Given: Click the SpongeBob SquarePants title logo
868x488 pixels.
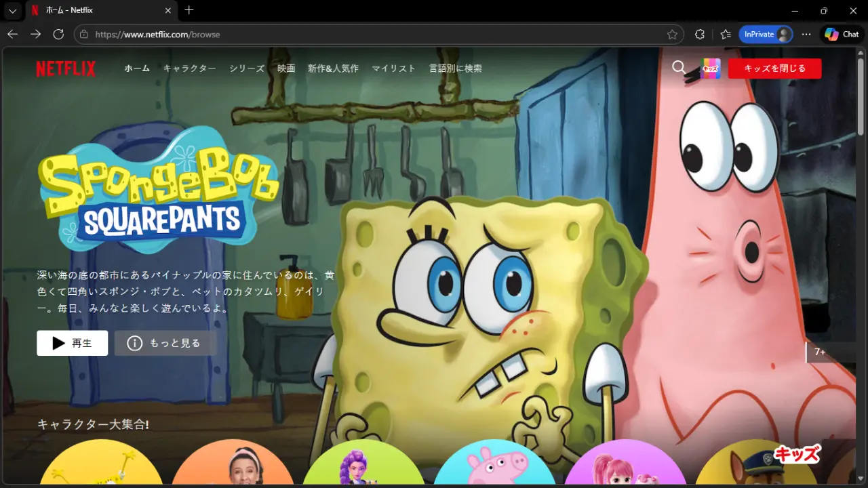Looking at the screenshot, I should [x=159, y=190].
